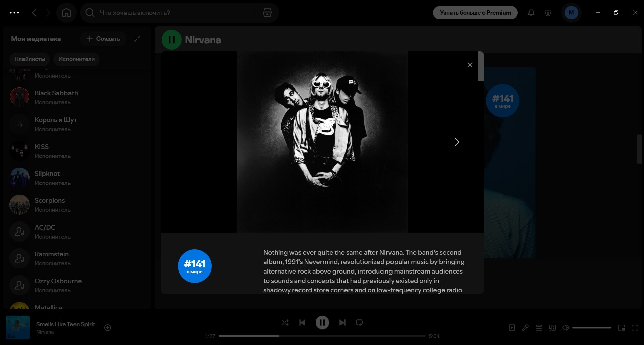Show the lyrics microphone icon
This screenshot has height=345, width=644.
pyautogui.click(x=525, y=328)
